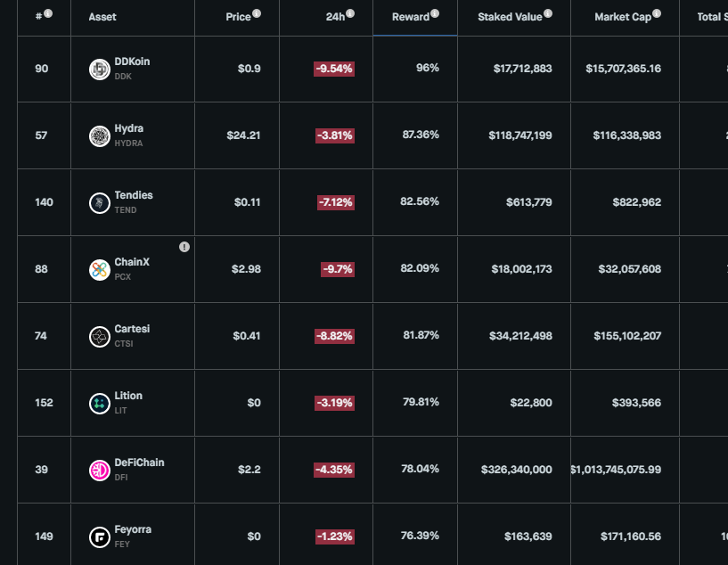
Task: Click the ChainX coin logo icon
Action: 100,270
